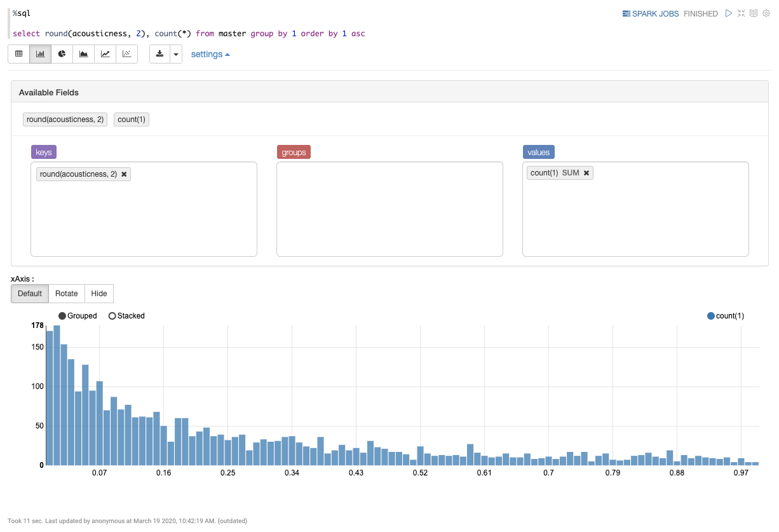The image size is (779, 532).
Task: Open the paragraph settings gear icon
Action: [766, 13]
